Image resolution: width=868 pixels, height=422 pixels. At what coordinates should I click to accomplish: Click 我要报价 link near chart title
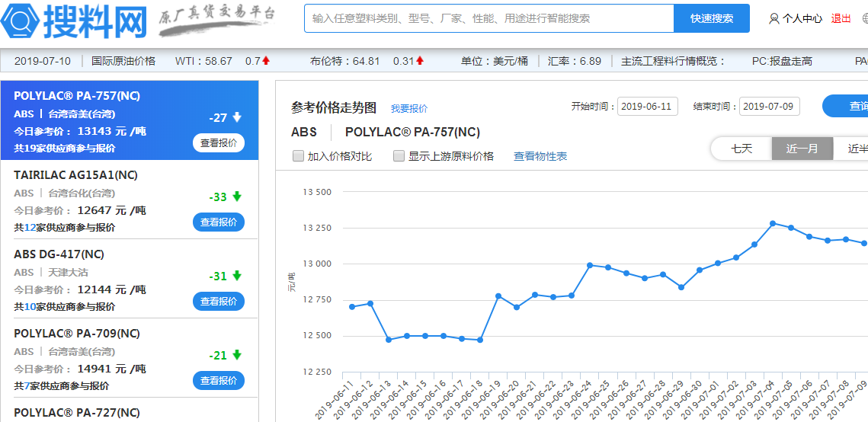409,109
